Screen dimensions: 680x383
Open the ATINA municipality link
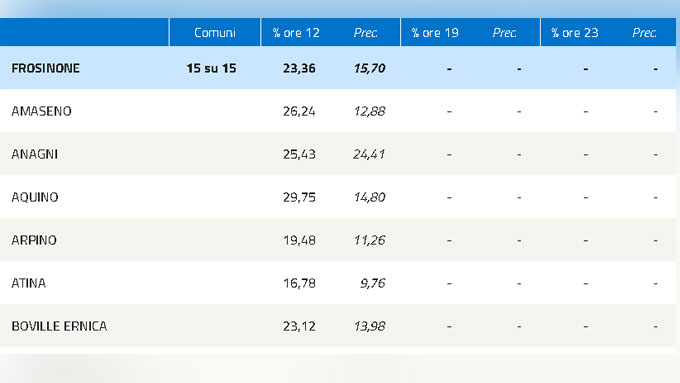point(28,283)
